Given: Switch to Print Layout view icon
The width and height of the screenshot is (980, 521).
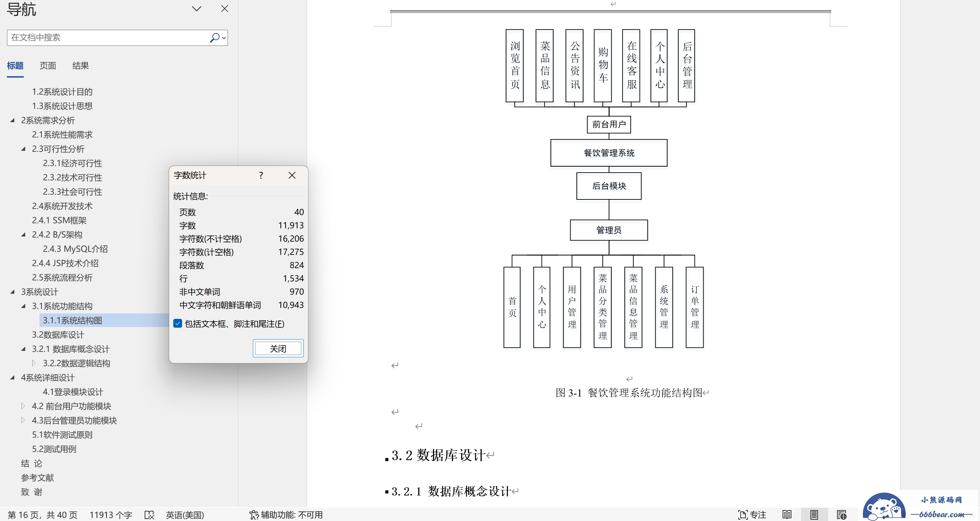Looking at the screenshot, I should [814, 515].
